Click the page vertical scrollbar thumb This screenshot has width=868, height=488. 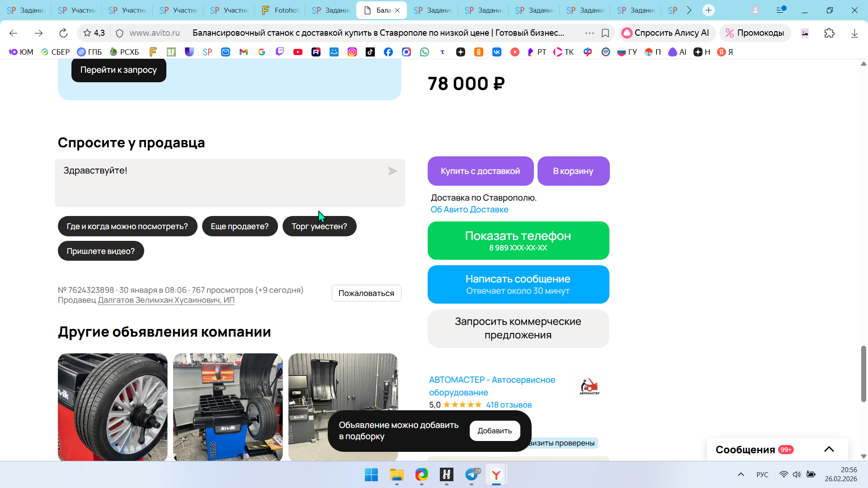(863, 374)
